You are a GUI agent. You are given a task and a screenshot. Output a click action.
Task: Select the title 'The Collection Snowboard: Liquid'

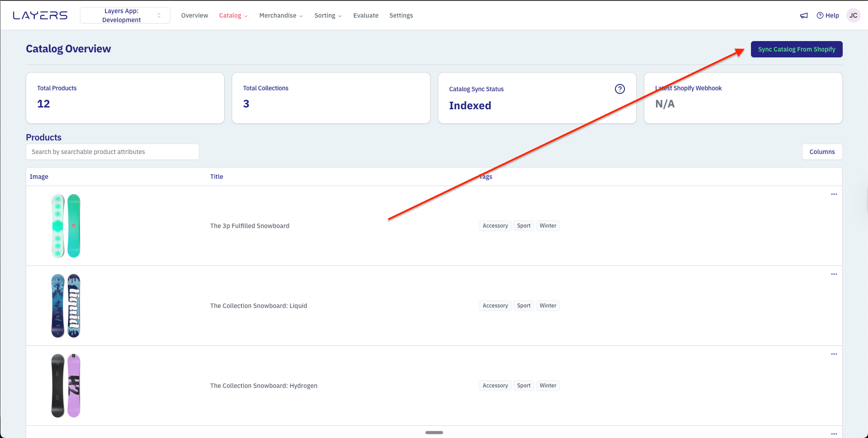pyautogui.click(x=258, y=306)
